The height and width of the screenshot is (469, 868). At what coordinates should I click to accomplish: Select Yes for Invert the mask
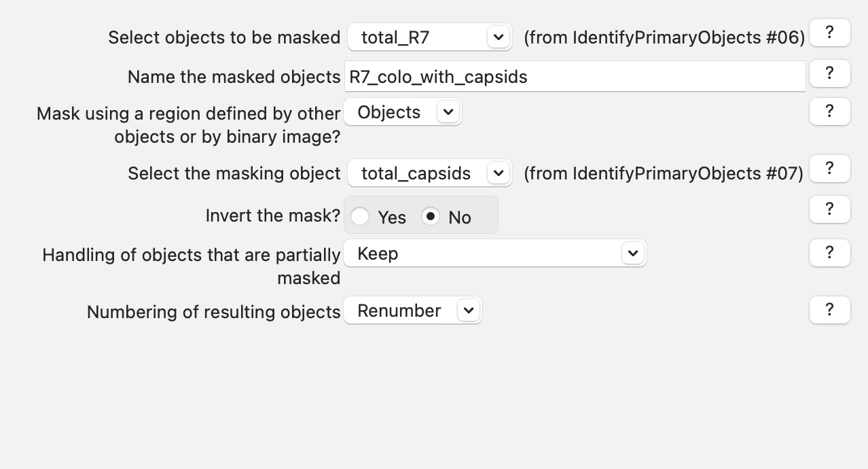point(361,217)
